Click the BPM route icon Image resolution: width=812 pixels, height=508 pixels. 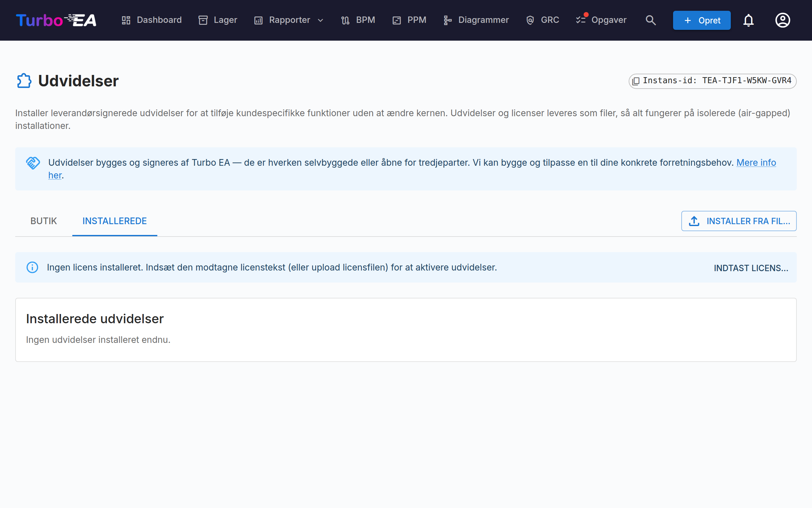click(345, 21)
